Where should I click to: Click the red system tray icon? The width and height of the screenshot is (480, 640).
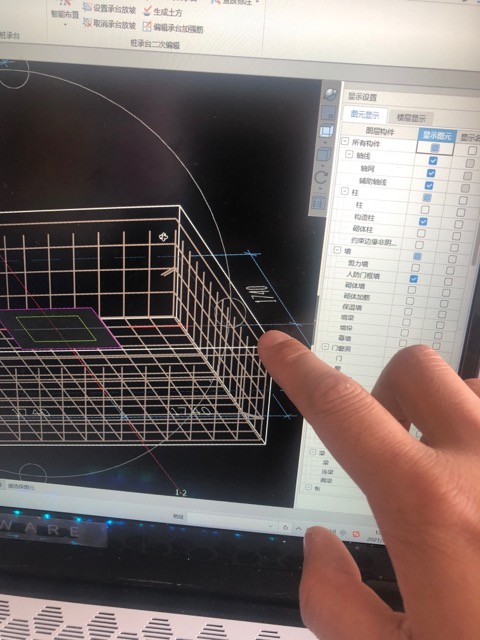tap(356, 534)
